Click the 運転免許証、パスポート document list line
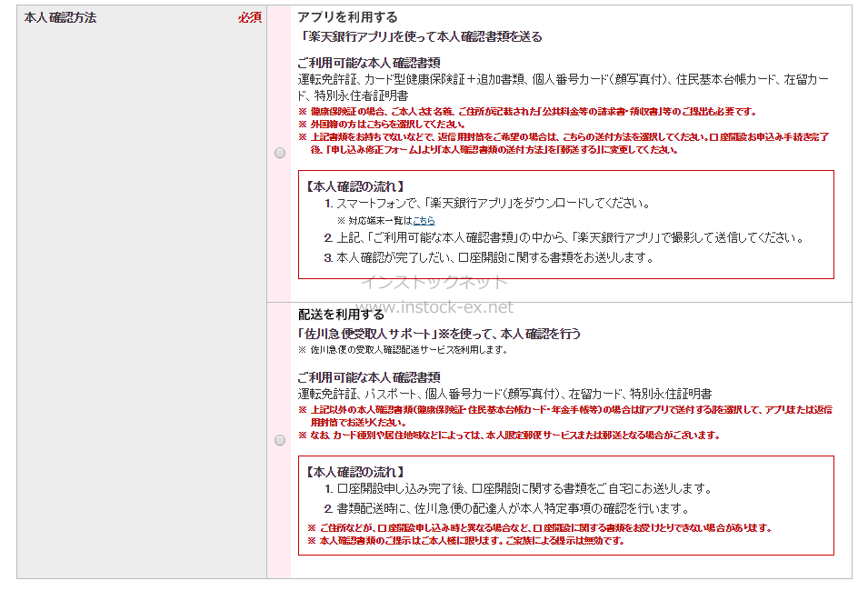 (504, 394)
